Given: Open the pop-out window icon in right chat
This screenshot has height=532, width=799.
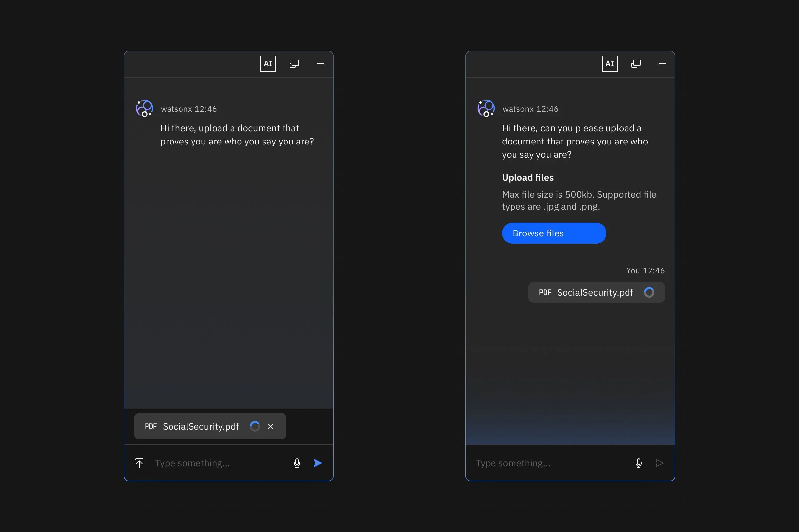Looking at the screenshot, I should tap(635, 64).
